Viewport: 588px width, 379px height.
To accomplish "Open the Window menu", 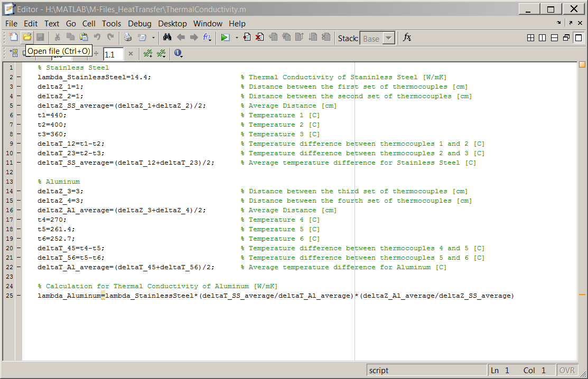I will (208, 24).
